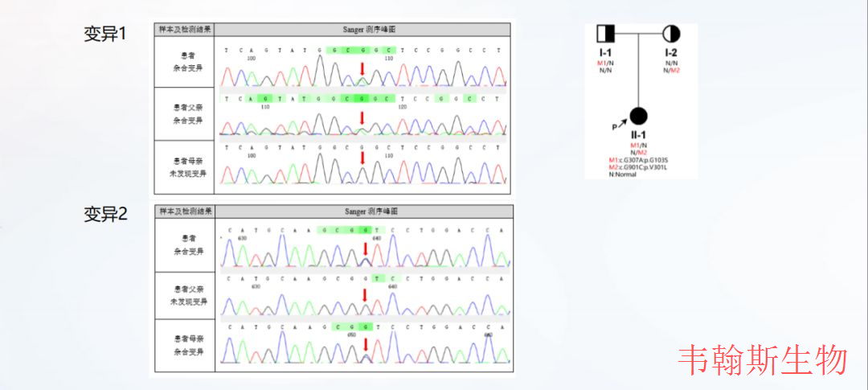Click the proband letter P beside II-1
This screenshot has height=390, width=868.
615,127
